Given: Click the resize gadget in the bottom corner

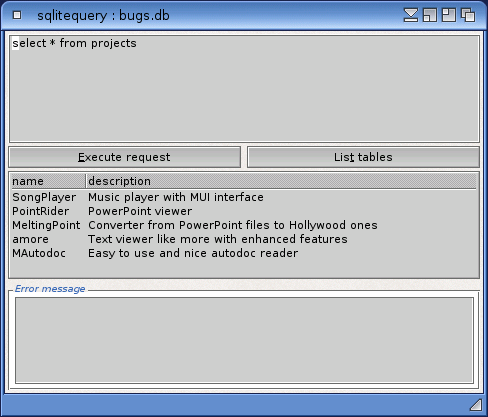Looking at the screenshot, I should [476, 405].
